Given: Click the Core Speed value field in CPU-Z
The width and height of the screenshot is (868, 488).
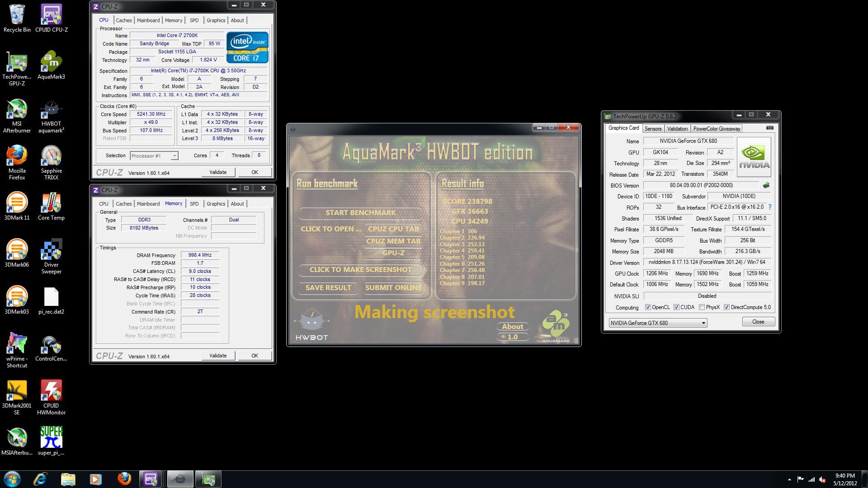Looking at the screenshot, I should [151, 114].
